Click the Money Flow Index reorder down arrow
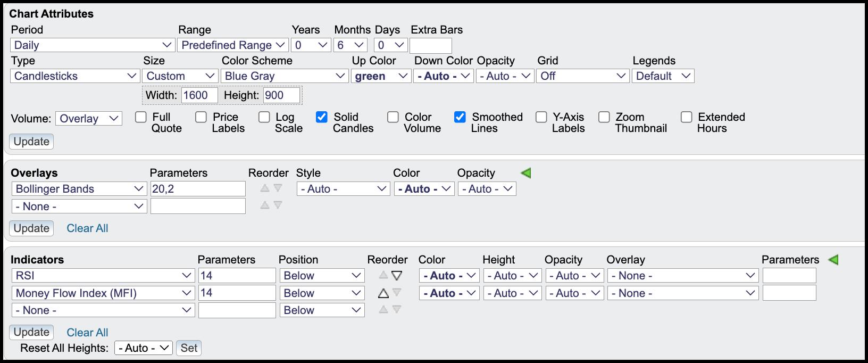Image resolution: width=868 pixels, height=363 pixels. pos(397,293)
